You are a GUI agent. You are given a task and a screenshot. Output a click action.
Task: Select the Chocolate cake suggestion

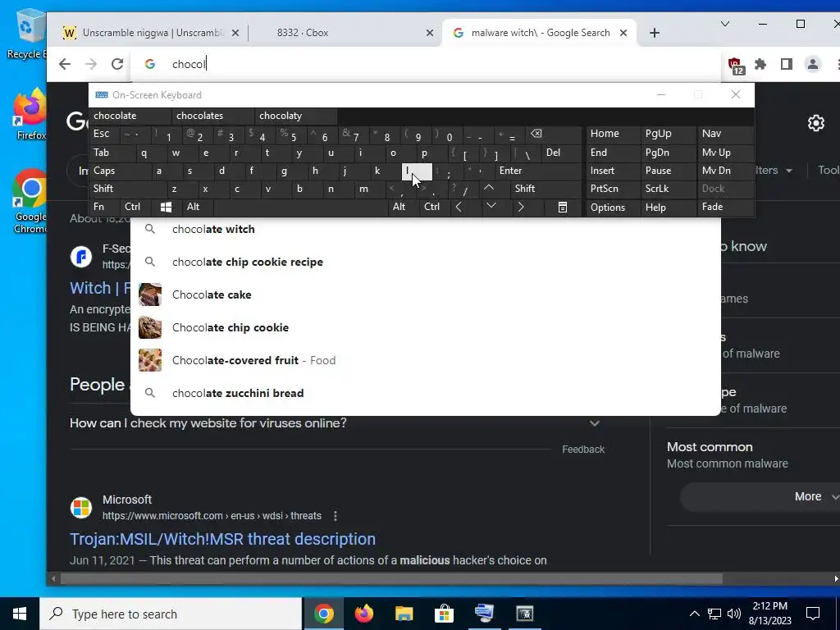[x=426, y=294]
